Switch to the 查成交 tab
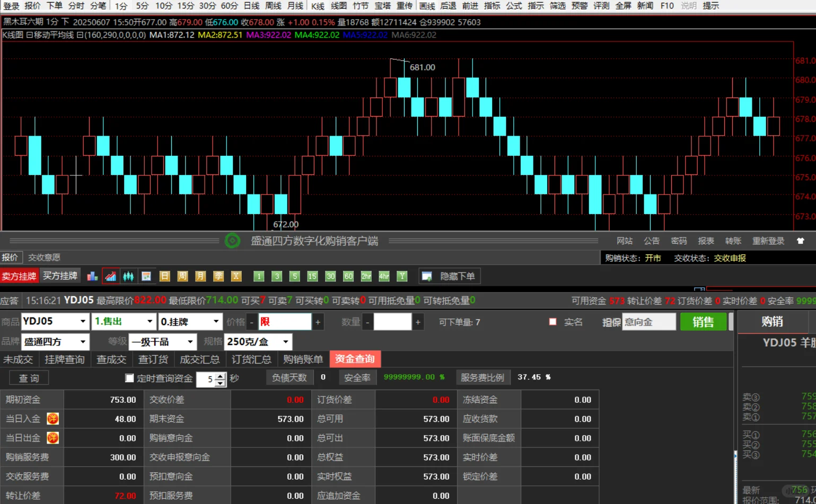The image size is (816, 504). (111, 359)
